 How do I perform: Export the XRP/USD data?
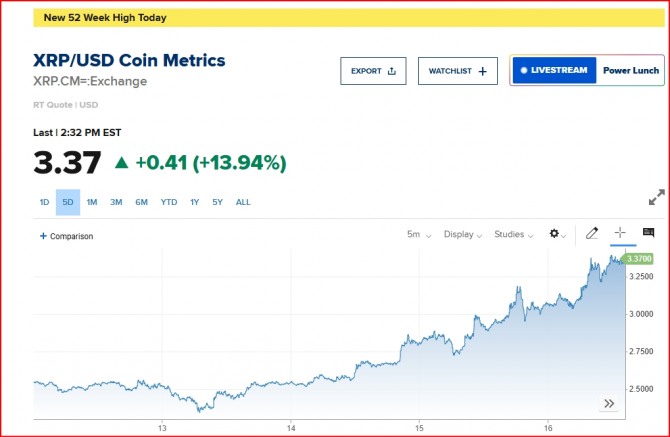click(x=373, y=71)
